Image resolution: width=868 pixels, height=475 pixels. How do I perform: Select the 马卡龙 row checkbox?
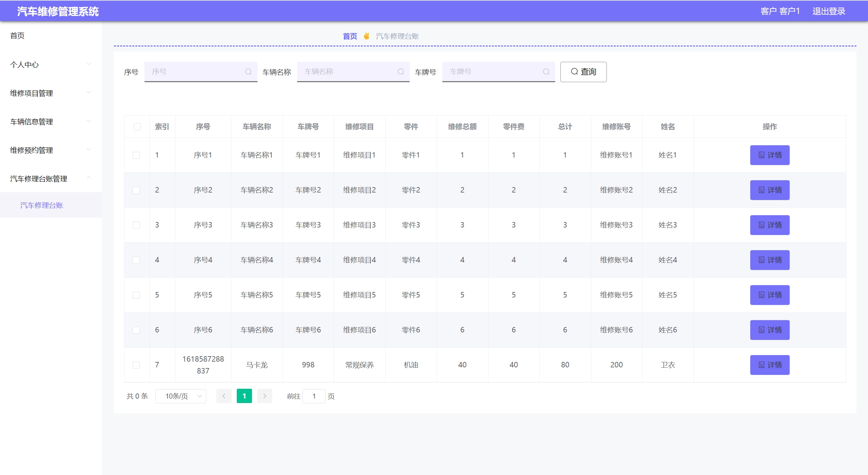pos(136,365)
